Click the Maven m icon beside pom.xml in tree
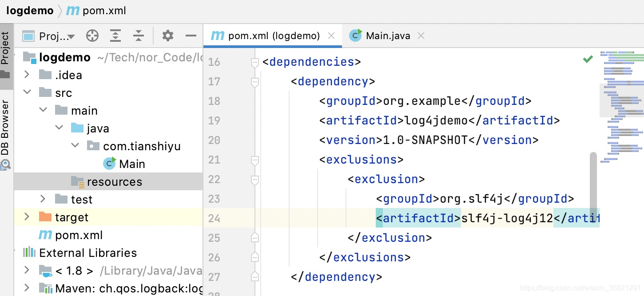Image resolution: width=644 pixels, height=296 pixels. click(x=45, y=235)
